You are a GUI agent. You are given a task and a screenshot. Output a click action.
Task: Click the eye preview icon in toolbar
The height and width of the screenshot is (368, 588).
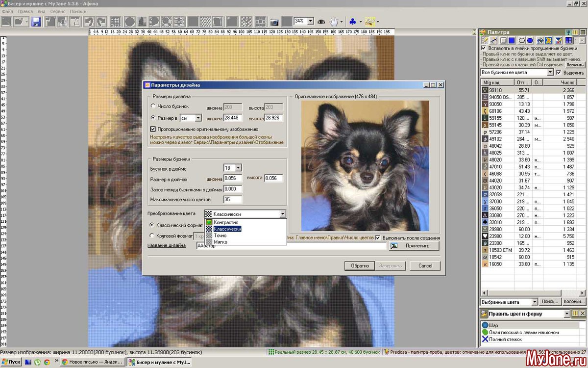321,22
